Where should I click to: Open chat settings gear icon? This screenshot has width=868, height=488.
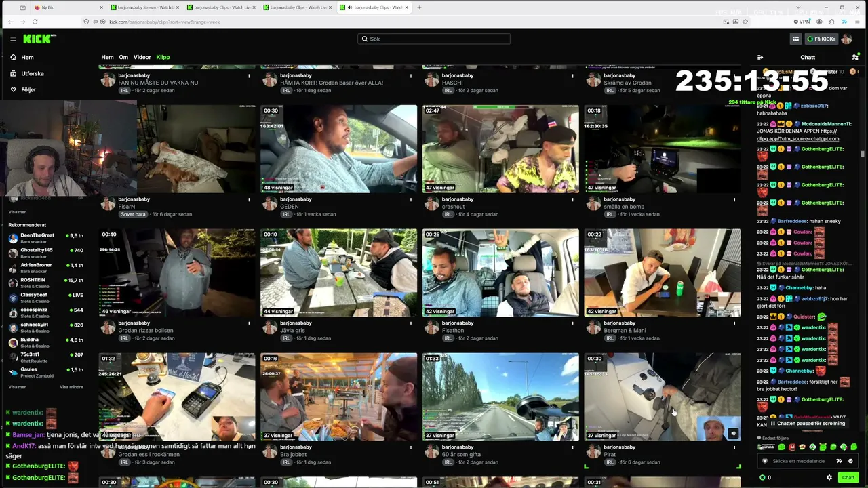coord(829,477)
